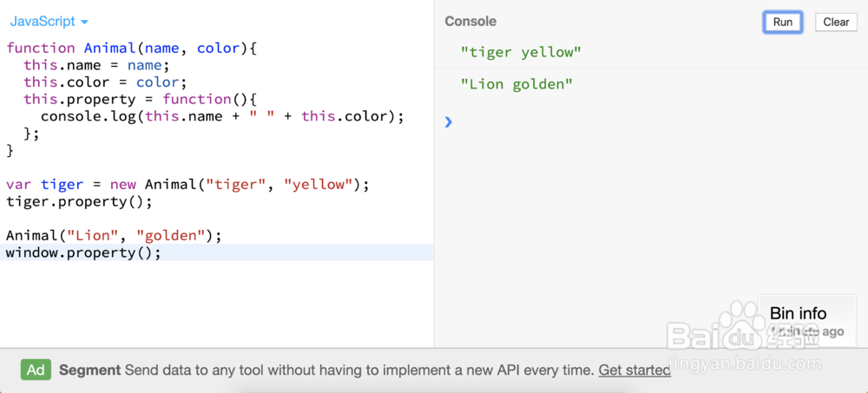Clear the console output

(x=835, y=23)
